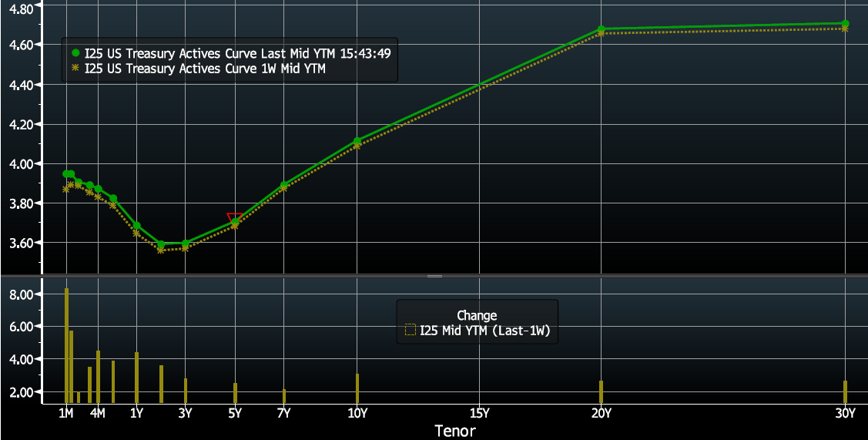Click the change bar at the 20Y tenor

click(602, 391)
